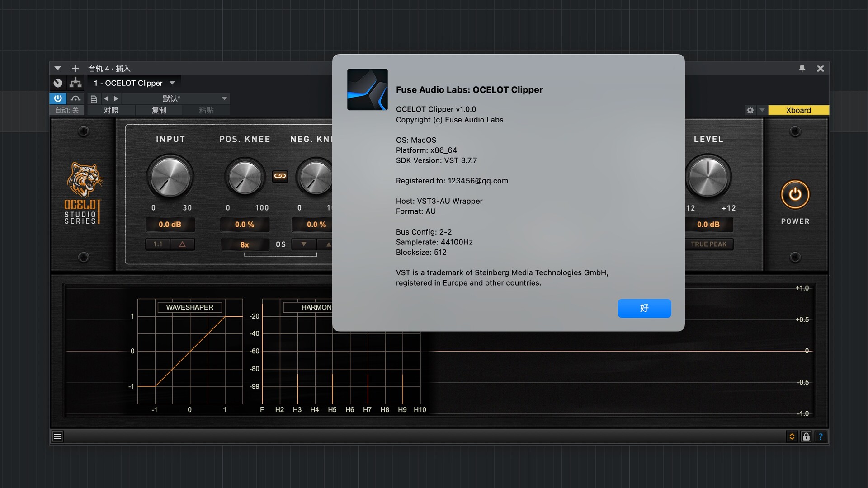Click the 对照 compare button
Viewport: 868px width, 488px height.
pos(111,110)
